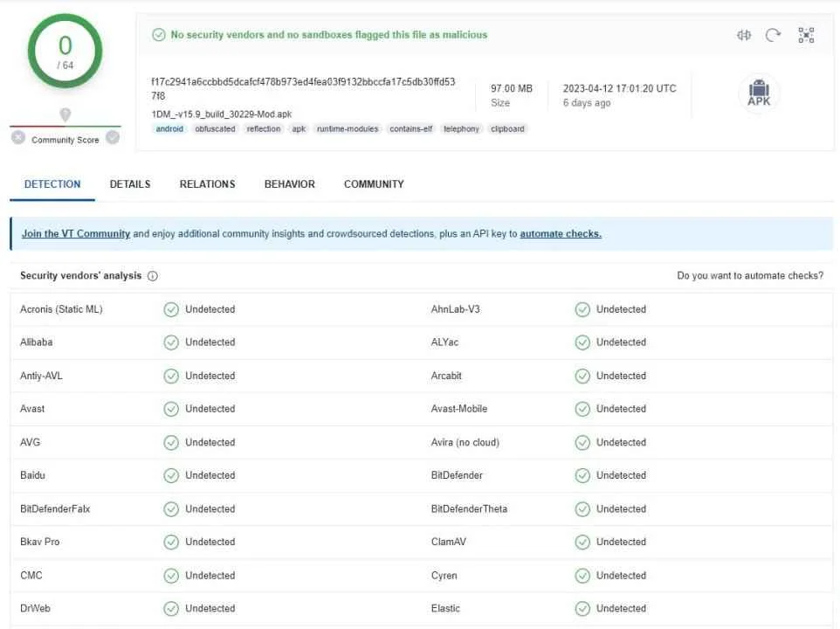840x629 pixels.
Task: Click the Bkav Pro vendor name
Action: [x=39, y=543]
